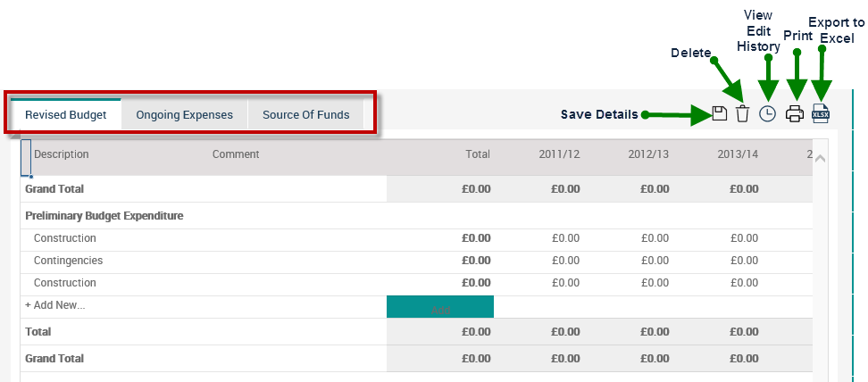
Task: Click the Contingencies row label
Action: [68, 261]
